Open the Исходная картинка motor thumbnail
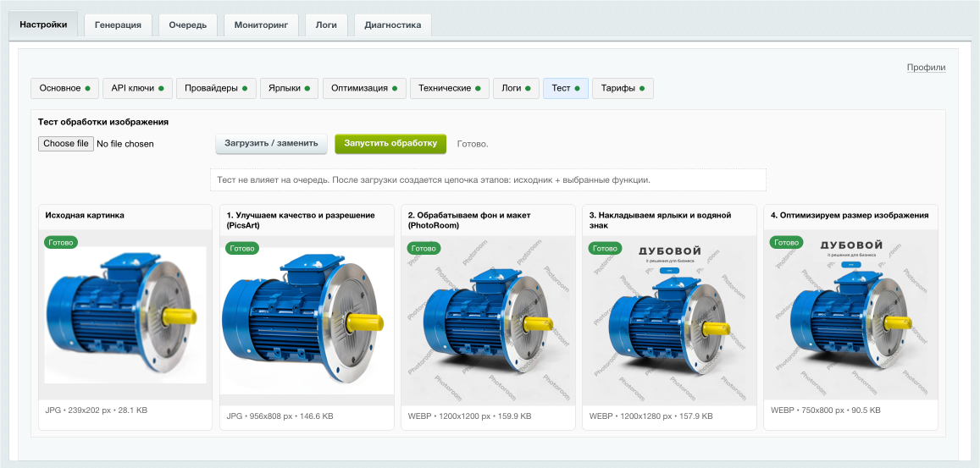 125,314
